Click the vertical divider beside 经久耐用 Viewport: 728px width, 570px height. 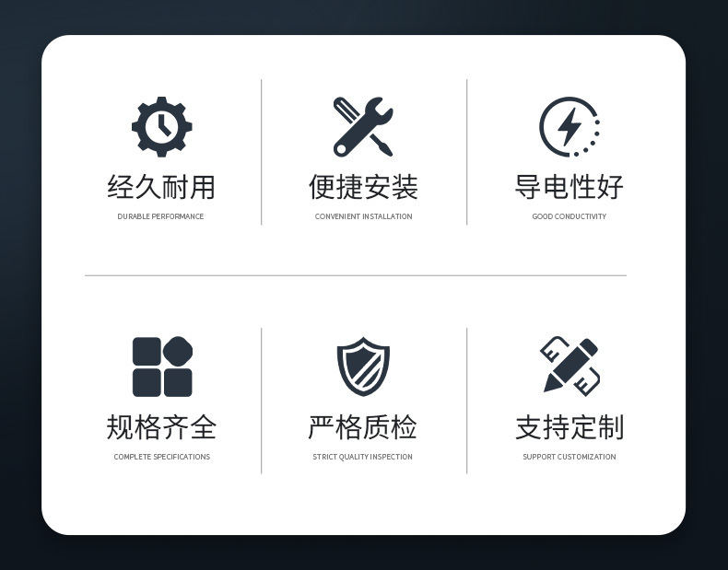262,152
